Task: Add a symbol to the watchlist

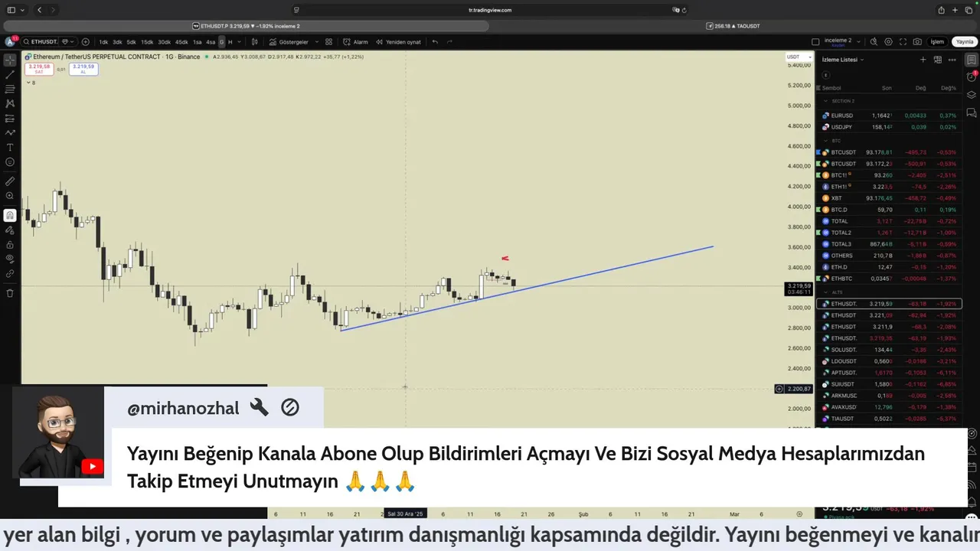Action: [x=923, y=60]
